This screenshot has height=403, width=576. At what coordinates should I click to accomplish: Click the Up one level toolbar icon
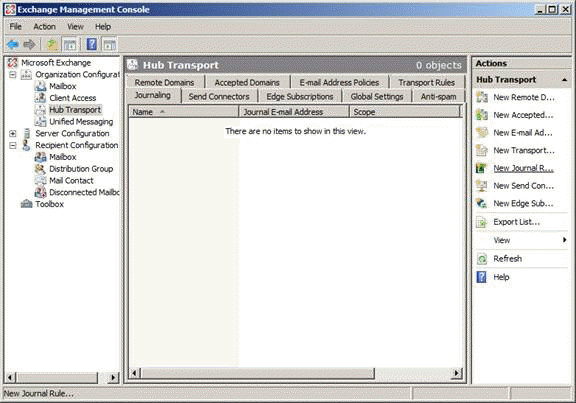click(52, 44)
